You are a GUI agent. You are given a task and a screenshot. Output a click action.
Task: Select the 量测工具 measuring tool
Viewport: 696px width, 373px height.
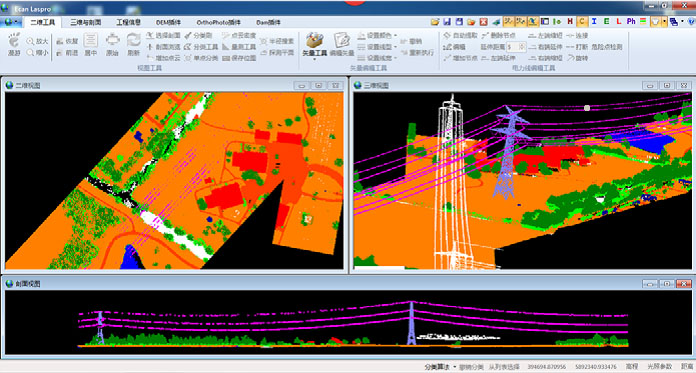coord(239,47)
